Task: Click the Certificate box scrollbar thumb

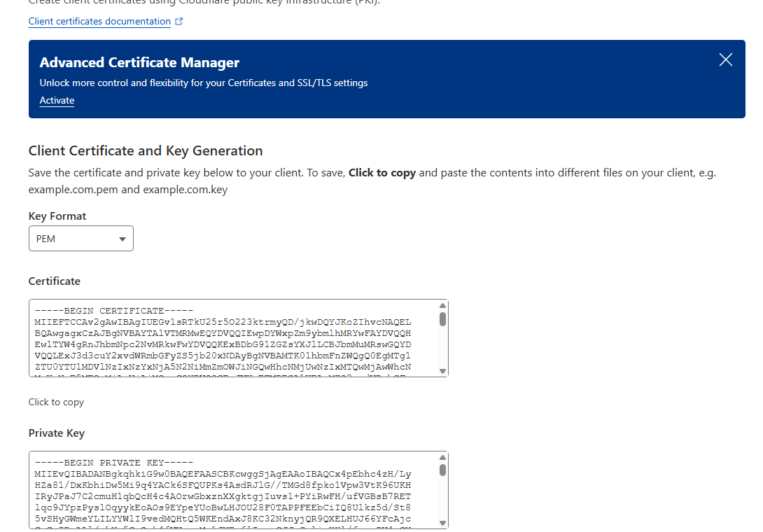Action: pyautogui.click(x=442, y=319)
